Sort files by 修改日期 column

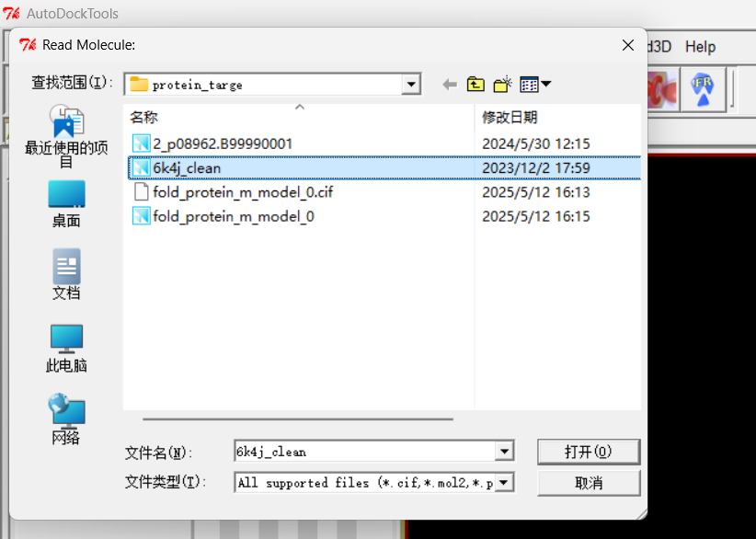point(510,117)
